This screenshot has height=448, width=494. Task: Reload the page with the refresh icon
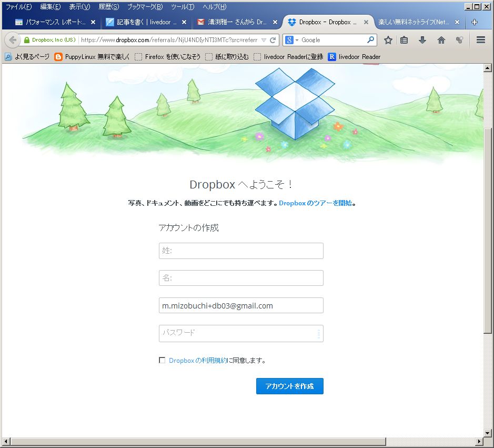[273, 40]
